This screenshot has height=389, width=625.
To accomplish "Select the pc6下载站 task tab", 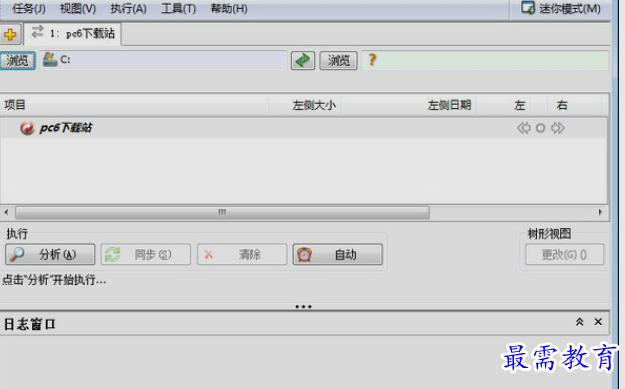I will [73, 33].
